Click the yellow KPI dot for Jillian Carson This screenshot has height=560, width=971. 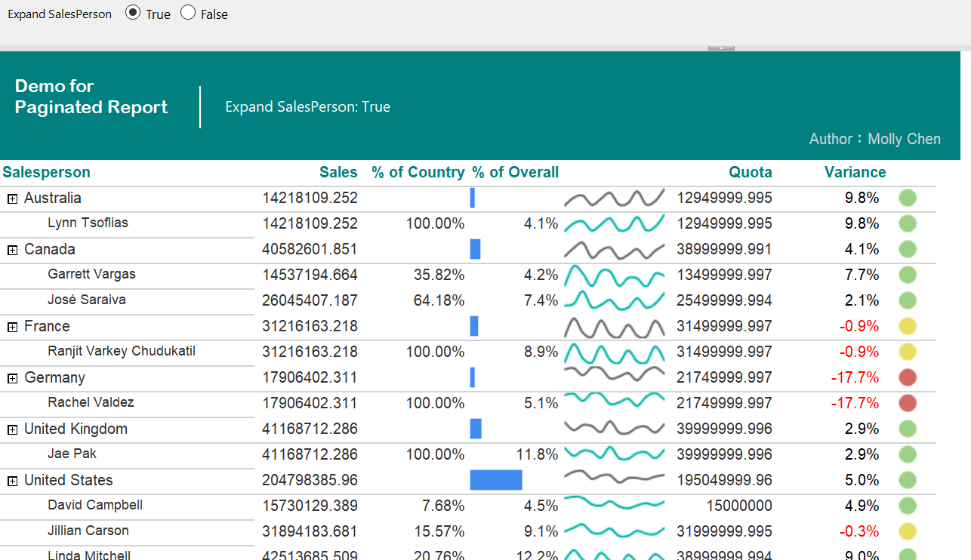908,531
